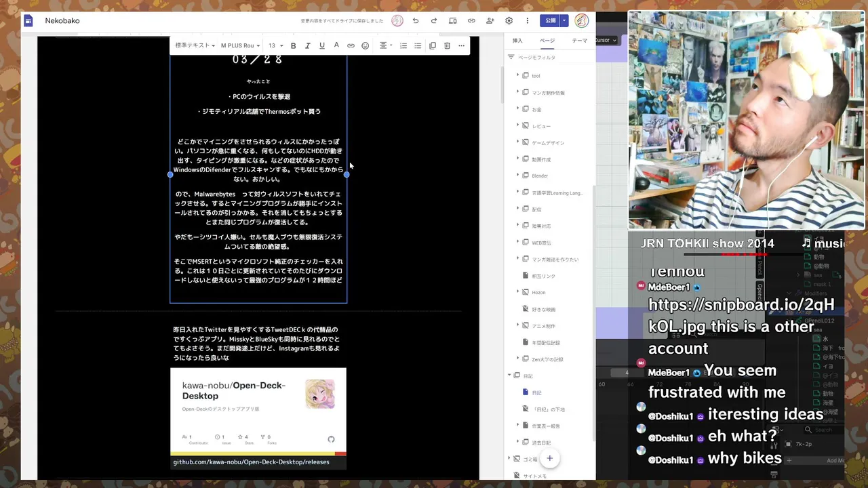Delete the selected text box

(x=447, y=45)
